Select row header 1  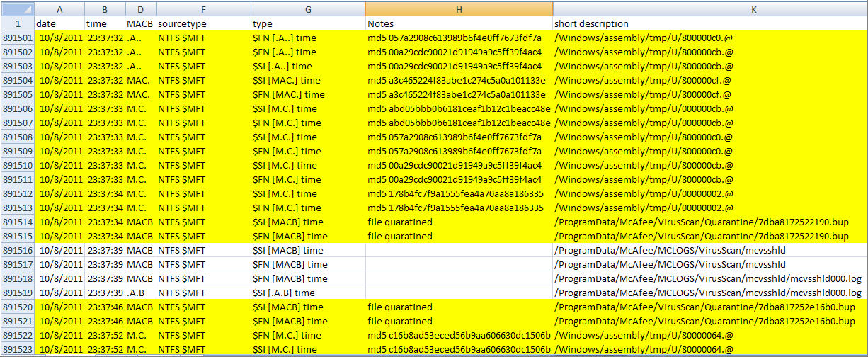click(x=17, y=23)
